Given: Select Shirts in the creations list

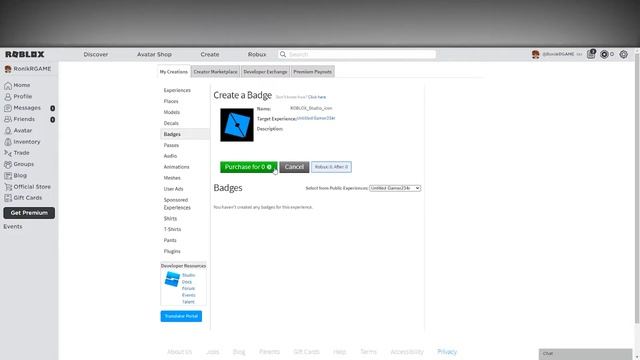Looking at the screenshot, I should pyautogui.click(x=170, y=219).
